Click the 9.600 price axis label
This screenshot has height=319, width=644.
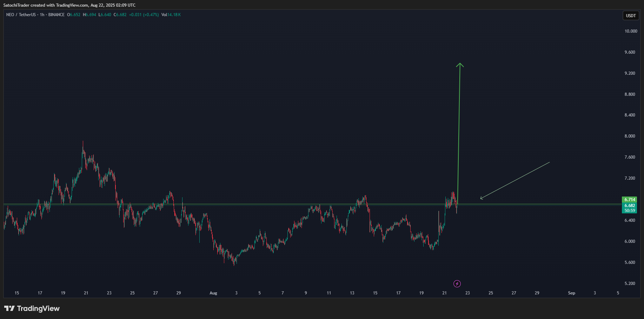click(630, 52)
